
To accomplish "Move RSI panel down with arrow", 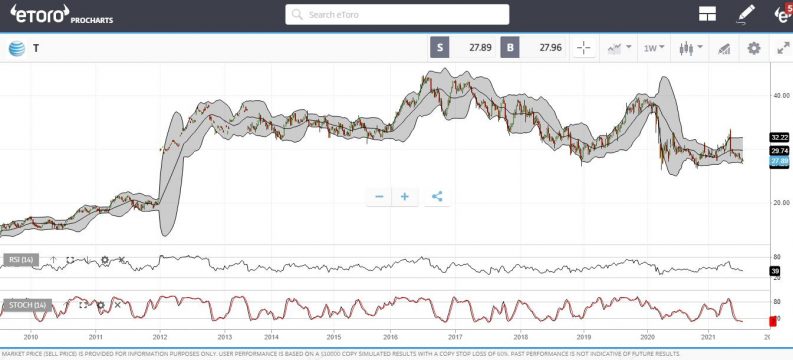I will coord(87,260).
